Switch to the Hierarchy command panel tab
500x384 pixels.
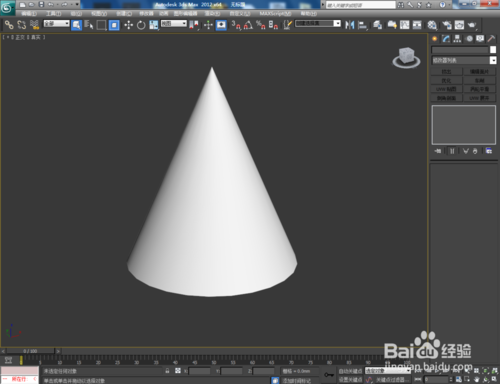[x=457, y=39]
